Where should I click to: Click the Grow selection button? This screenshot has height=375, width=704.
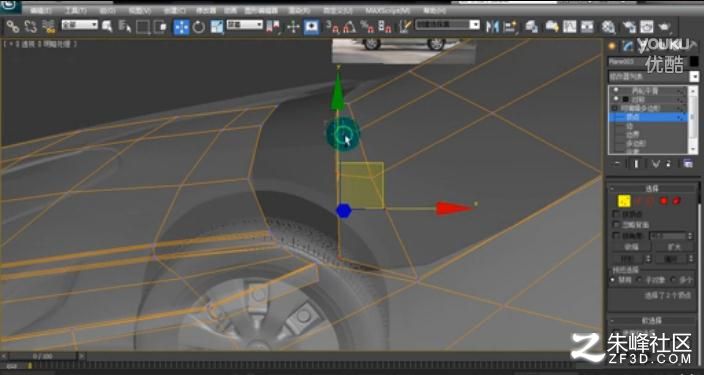[674, 247]
